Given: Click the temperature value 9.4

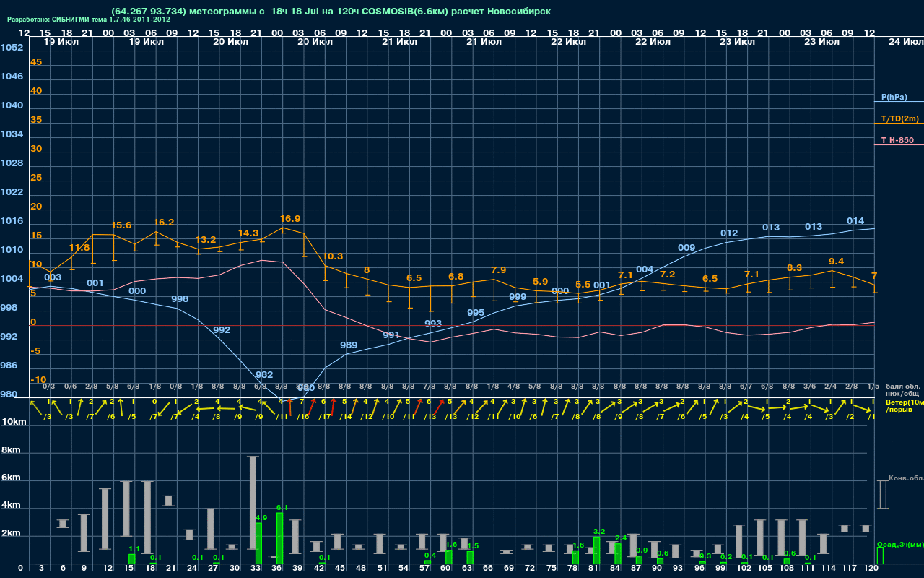Looking at the screenshot, I should click(x=836, y=261).
